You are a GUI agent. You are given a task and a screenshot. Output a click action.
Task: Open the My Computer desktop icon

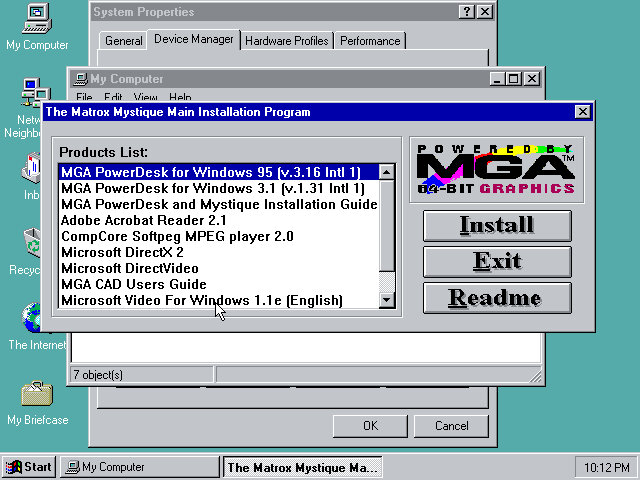(36, 20)
